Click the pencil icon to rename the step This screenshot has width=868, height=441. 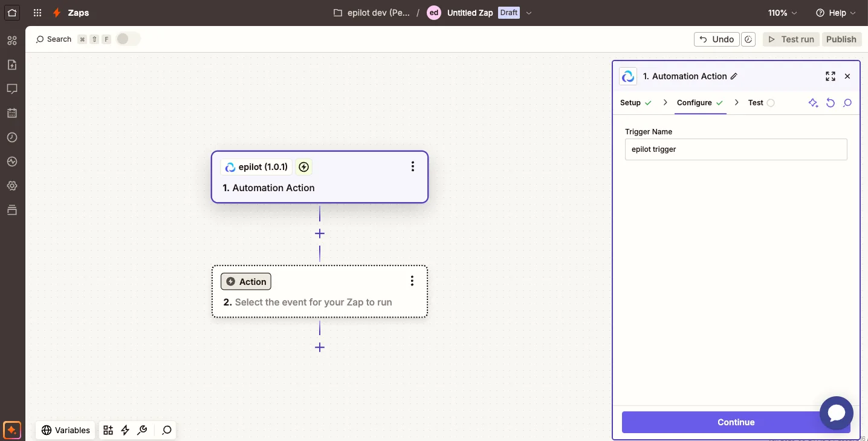click(x=734, y=76)
